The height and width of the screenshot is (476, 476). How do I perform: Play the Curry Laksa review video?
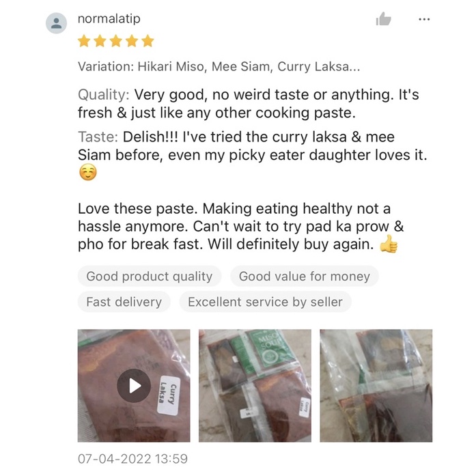click(134, 386)
